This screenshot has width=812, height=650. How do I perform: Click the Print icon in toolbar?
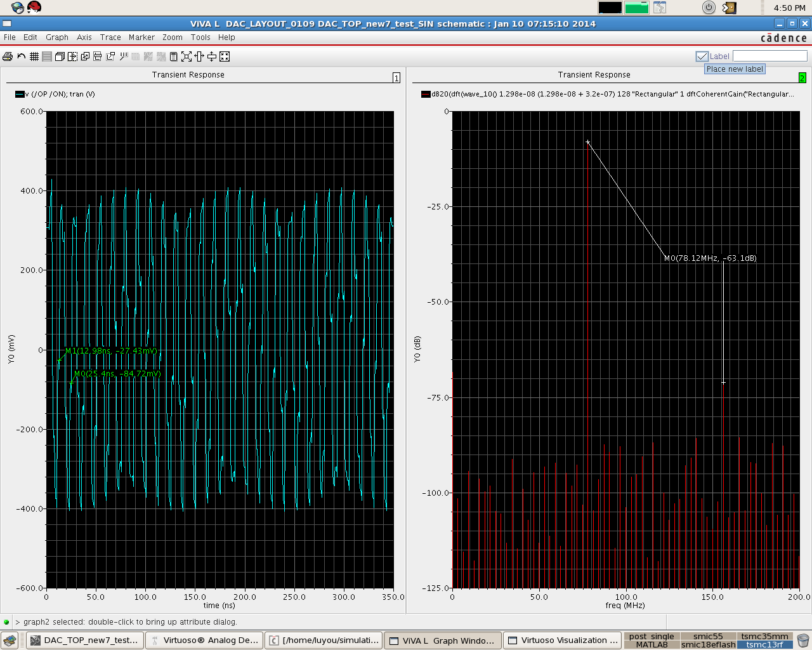[x=8, y=56]
